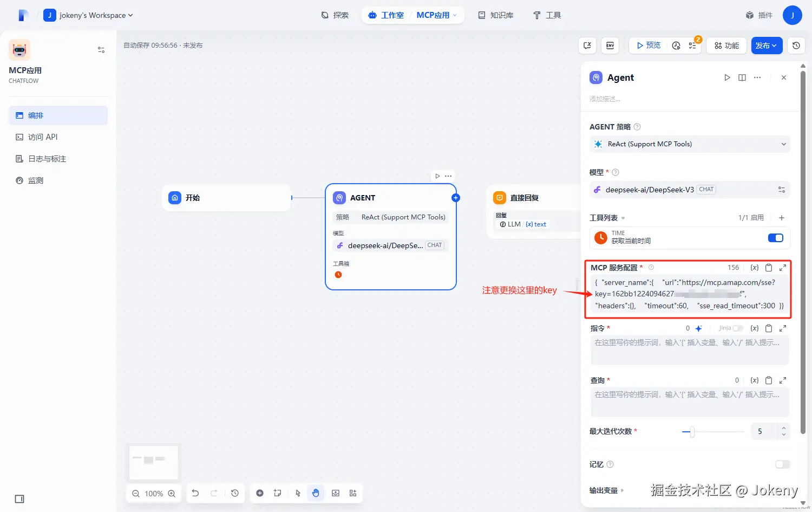Undo the last canvas change
The width and height of the screenshot is (812, 512).
click(195, 493)
